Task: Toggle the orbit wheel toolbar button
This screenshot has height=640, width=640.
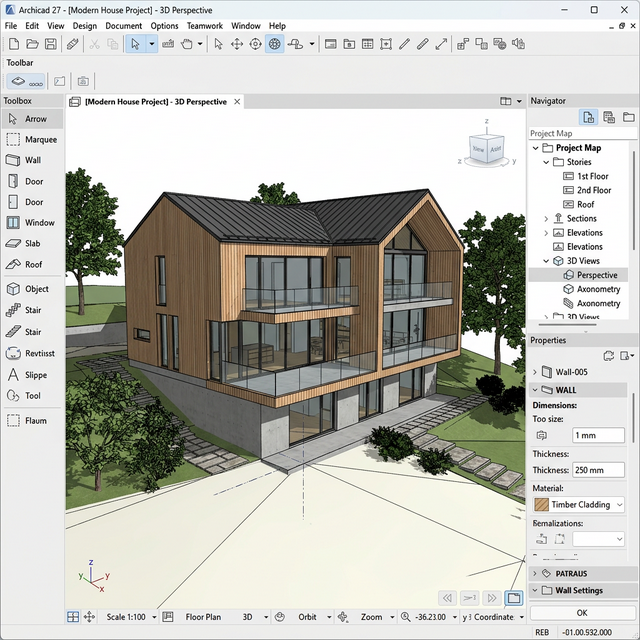Action: [275, 44]
